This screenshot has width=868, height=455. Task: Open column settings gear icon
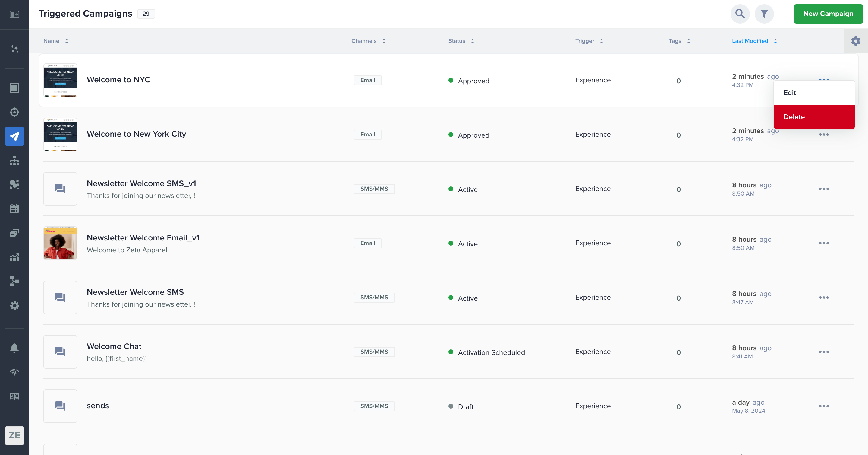click(x=856, y=41)
